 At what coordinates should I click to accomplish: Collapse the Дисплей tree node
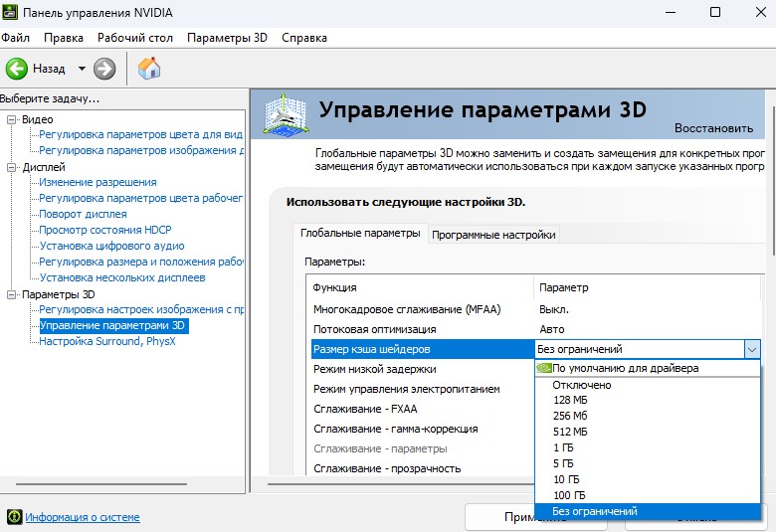11,168
